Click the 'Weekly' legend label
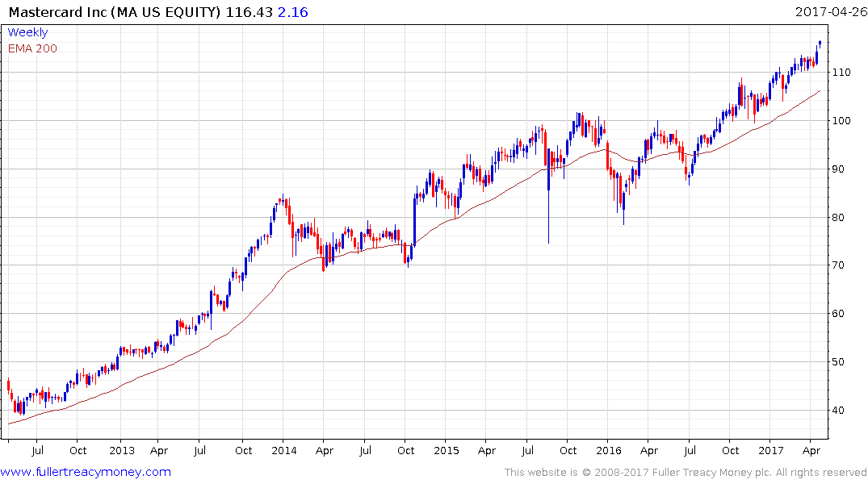Viewport: 868px width, 484px height. 27,32
